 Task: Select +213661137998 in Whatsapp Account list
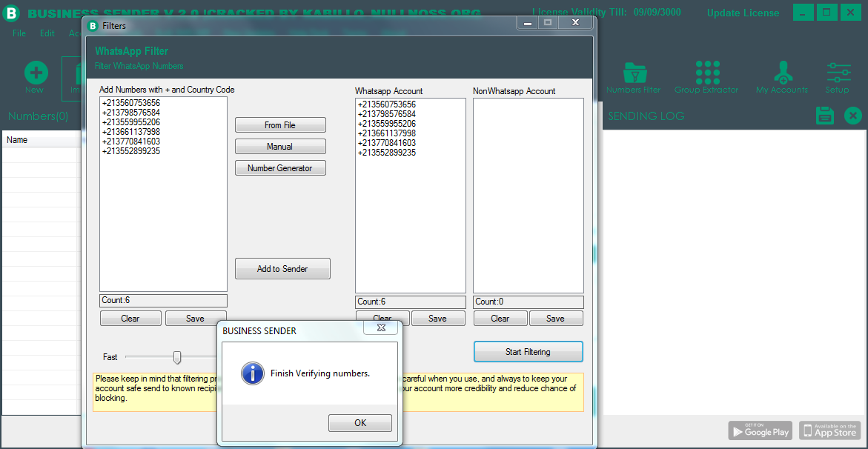coord(387,133)
